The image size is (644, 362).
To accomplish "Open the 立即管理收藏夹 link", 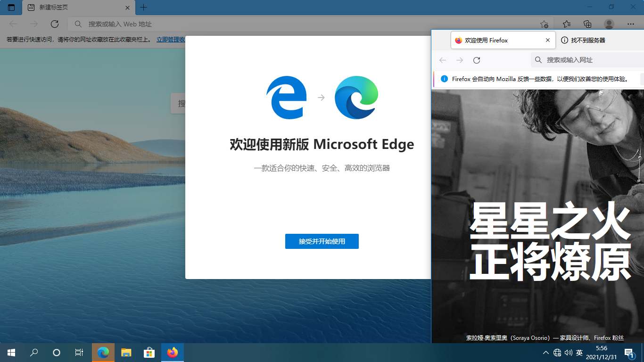I will tap(171, 40).
